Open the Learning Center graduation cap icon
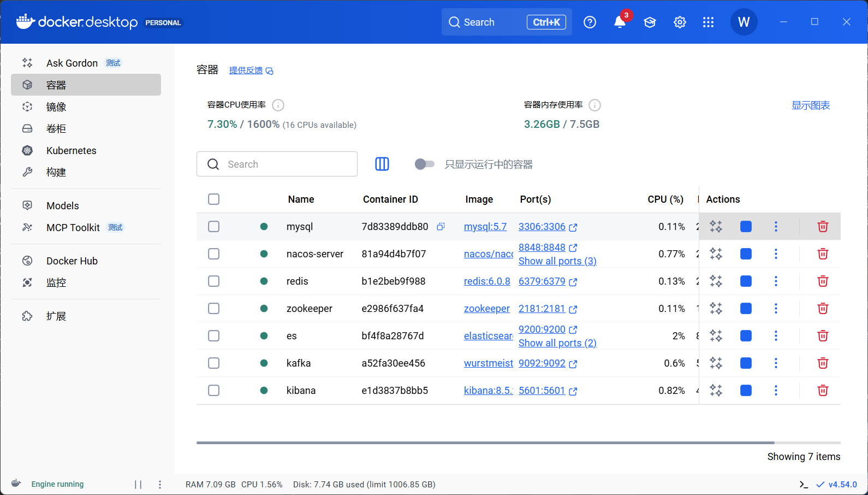This screenshot has width=868, height=495. coord(650,22)
